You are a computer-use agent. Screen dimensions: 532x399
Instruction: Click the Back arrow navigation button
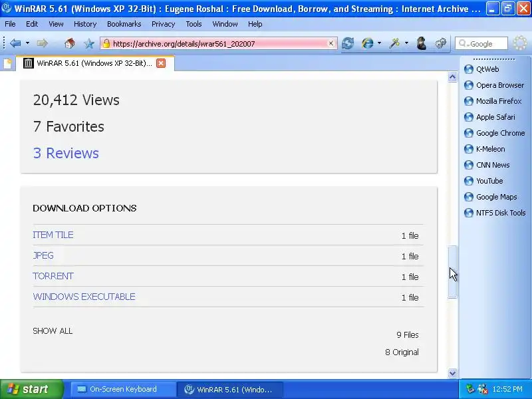coord(15,43)
